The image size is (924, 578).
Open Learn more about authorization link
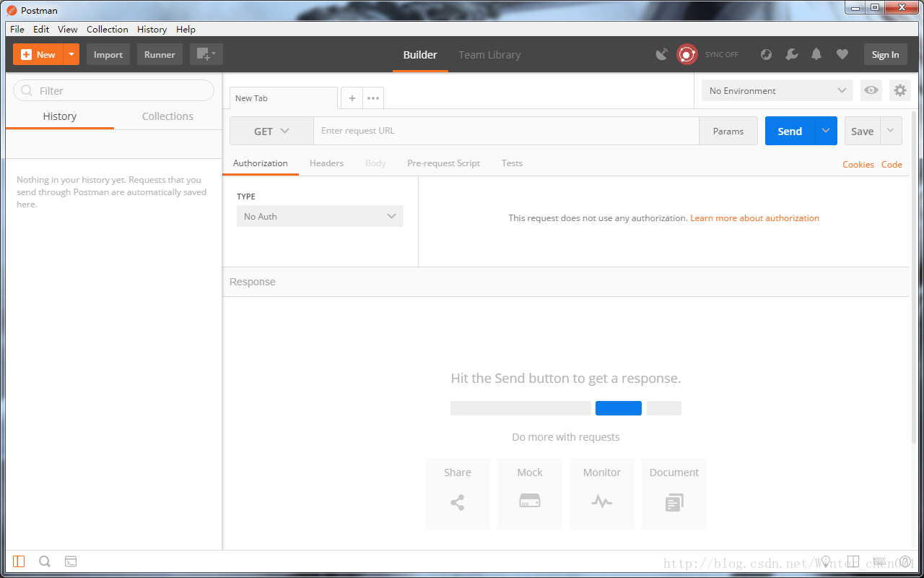[x=754, y=218]
